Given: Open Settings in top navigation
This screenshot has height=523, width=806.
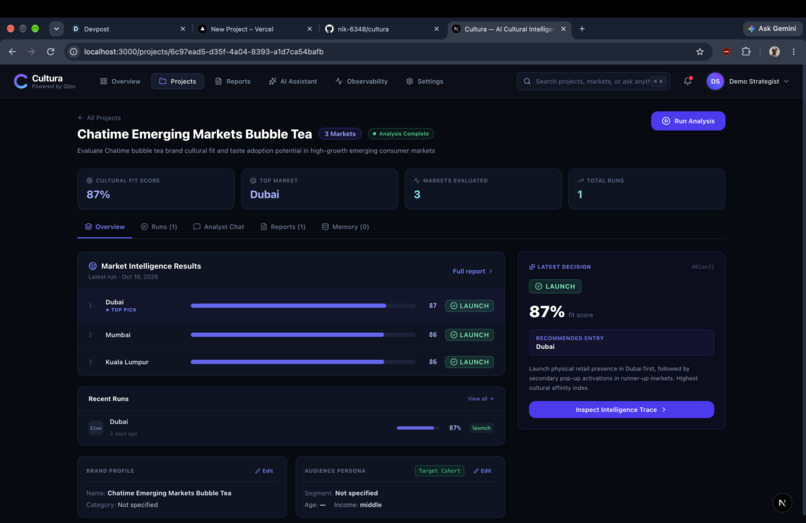Looking at the screenshot, I should click(425, 81).
